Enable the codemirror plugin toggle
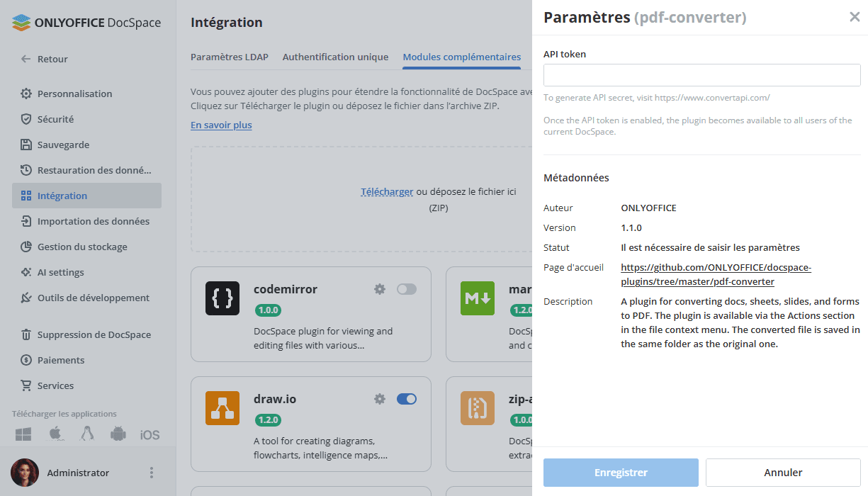The width and height of the screenshot is (868, 496). tap(407, 289)
